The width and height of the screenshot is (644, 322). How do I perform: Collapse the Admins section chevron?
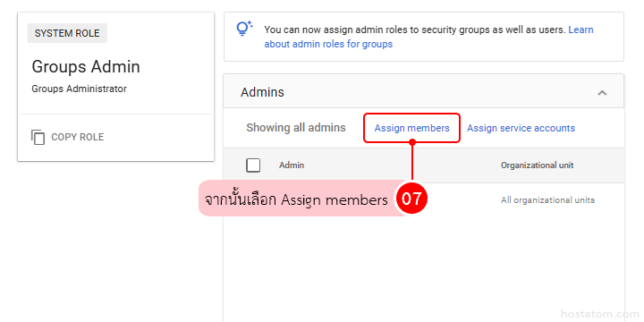(602, 92)
